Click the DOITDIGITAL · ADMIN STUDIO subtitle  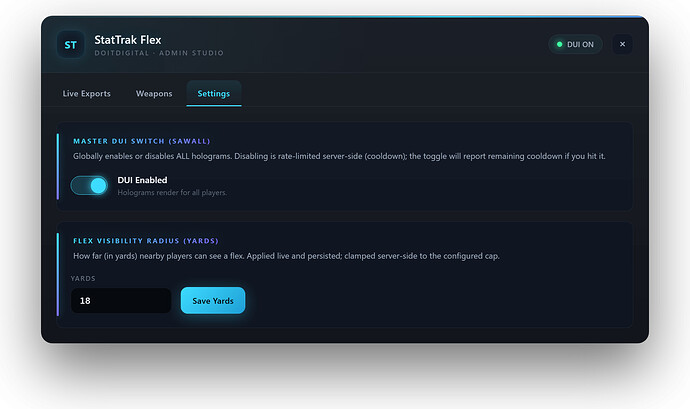tap(159, 53)
